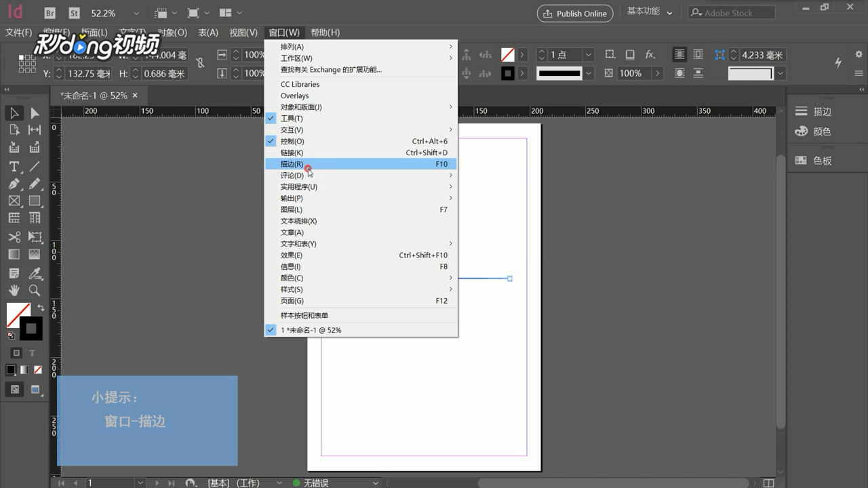Open control panel gear settings

pyautogui.click(x=859, y=55)
